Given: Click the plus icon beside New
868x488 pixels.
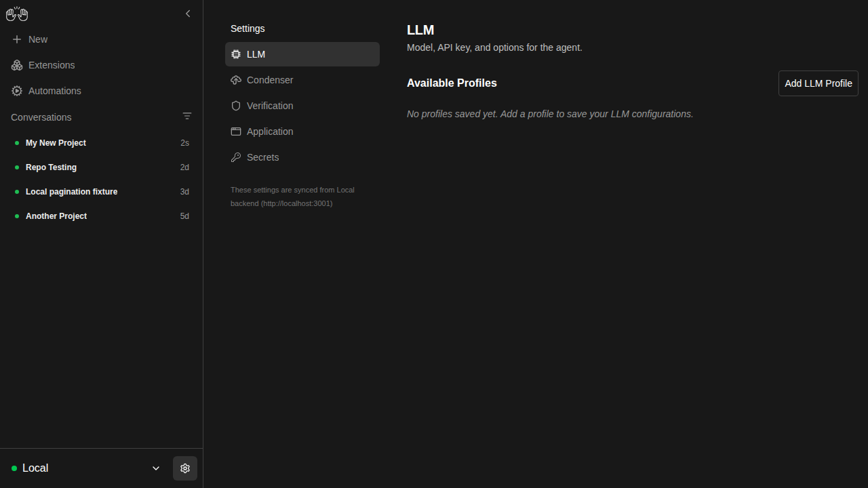Looking at the screenshot, I should (x=17, y=39).
